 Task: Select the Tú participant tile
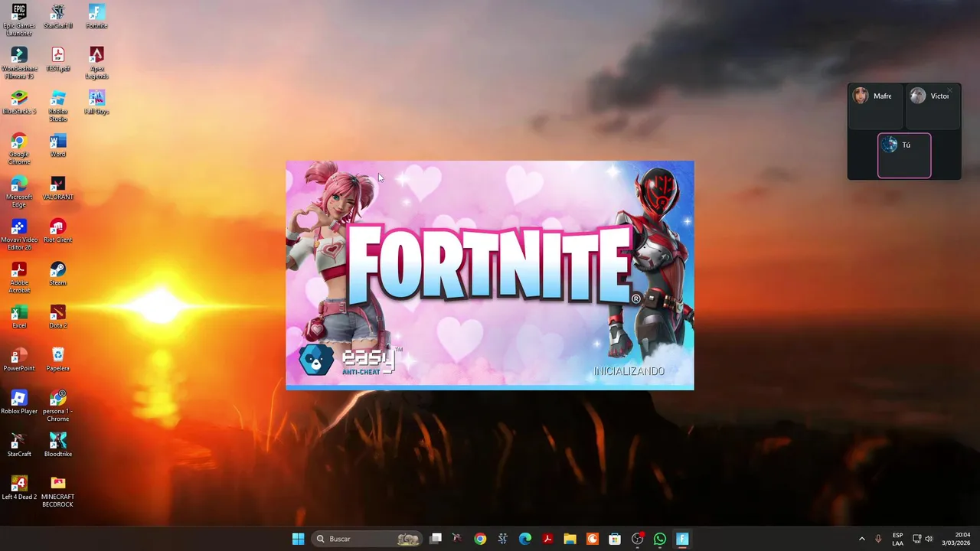(904, 155)
